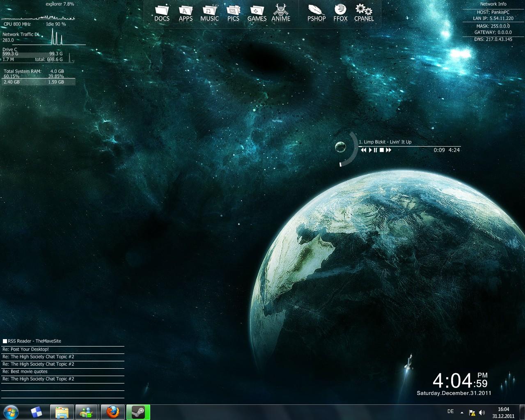Open the ANIME samurai launcher icon
525x420 pixels.
[281, 13]
